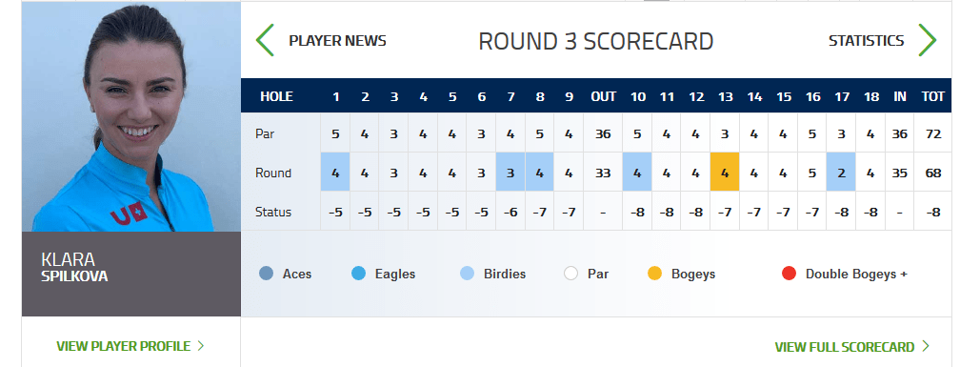Viewport: 980px width, 367px height.
Task: Click the yellow Bogeys legend circle
Action: [x=654, y=274]
